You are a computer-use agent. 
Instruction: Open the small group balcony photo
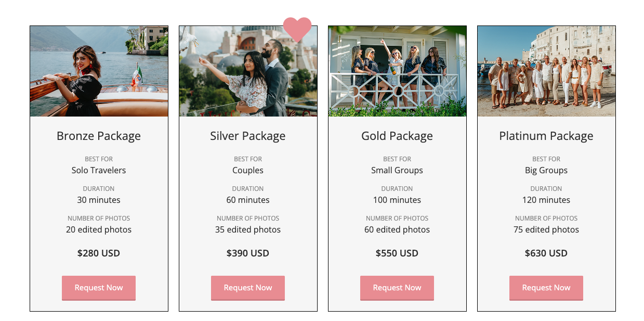pos(397,71)
